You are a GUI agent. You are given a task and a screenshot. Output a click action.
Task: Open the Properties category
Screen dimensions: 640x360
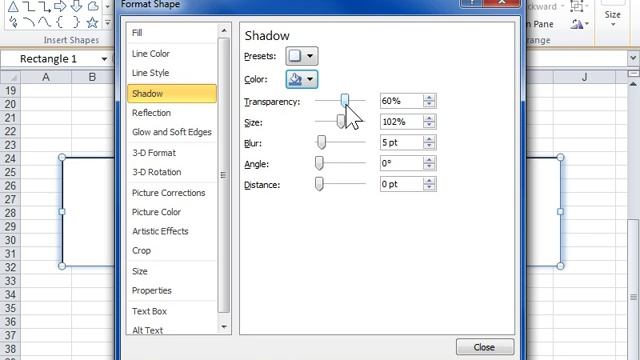coord(172,291)
